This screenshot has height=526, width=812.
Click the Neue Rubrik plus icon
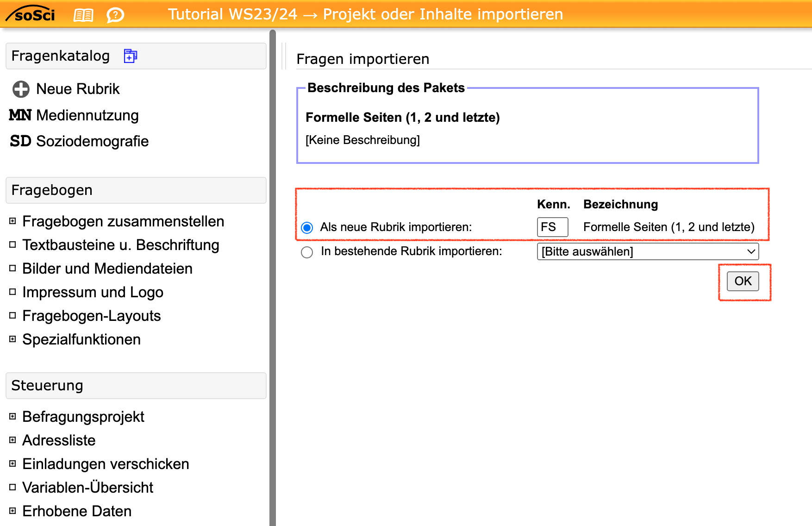coord(21,89)
